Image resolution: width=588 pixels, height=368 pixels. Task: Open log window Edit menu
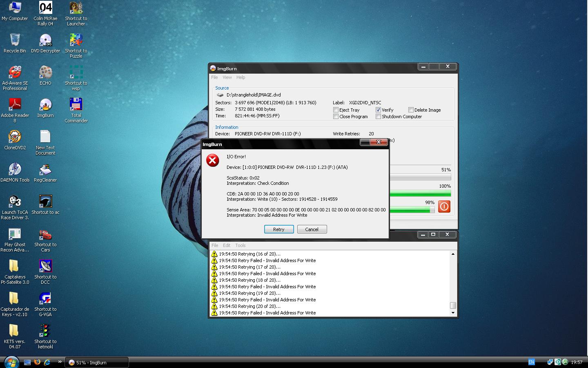pos(227,245)
